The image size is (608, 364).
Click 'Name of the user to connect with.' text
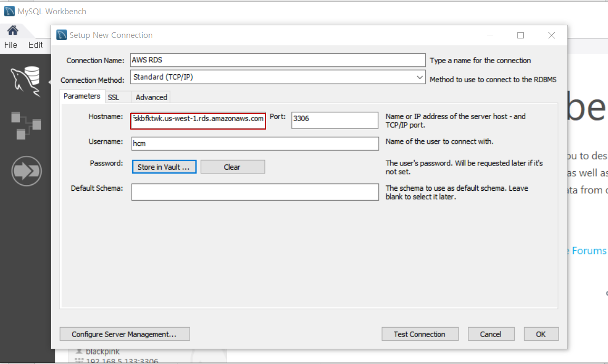pyautogui.click(x=439, y=142)
